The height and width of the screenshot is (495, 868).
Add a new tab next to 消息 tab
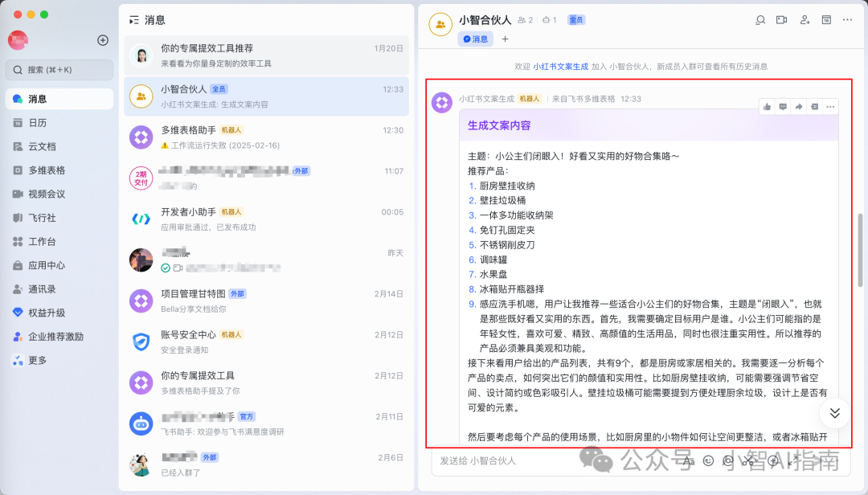(506, 39)
